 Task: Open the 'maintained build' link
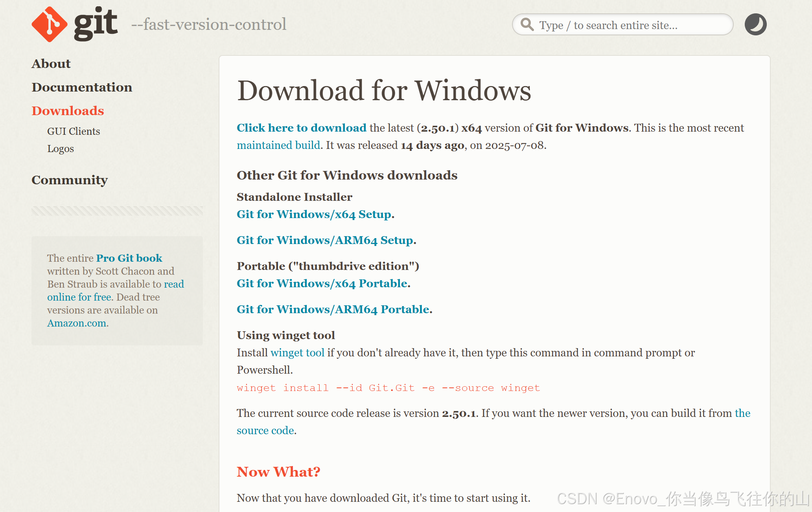278,145
